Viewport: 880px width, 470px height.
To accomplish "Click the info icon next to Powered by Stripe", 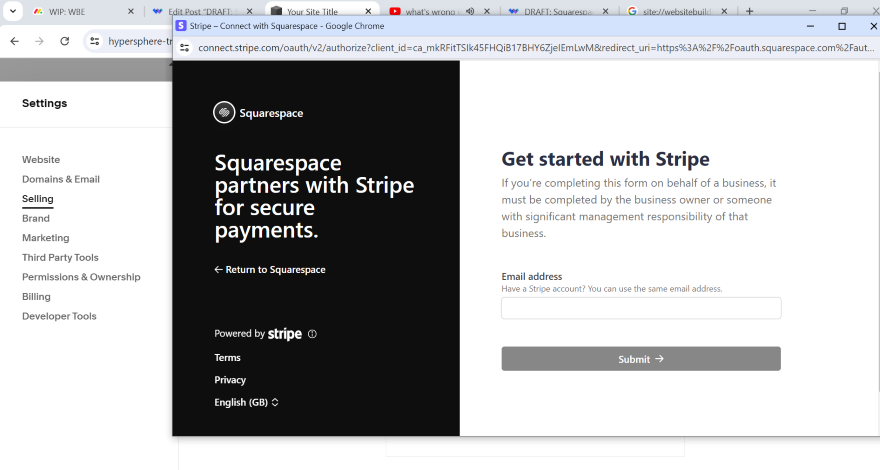I will pyautogui.click(x=313, y=334).
